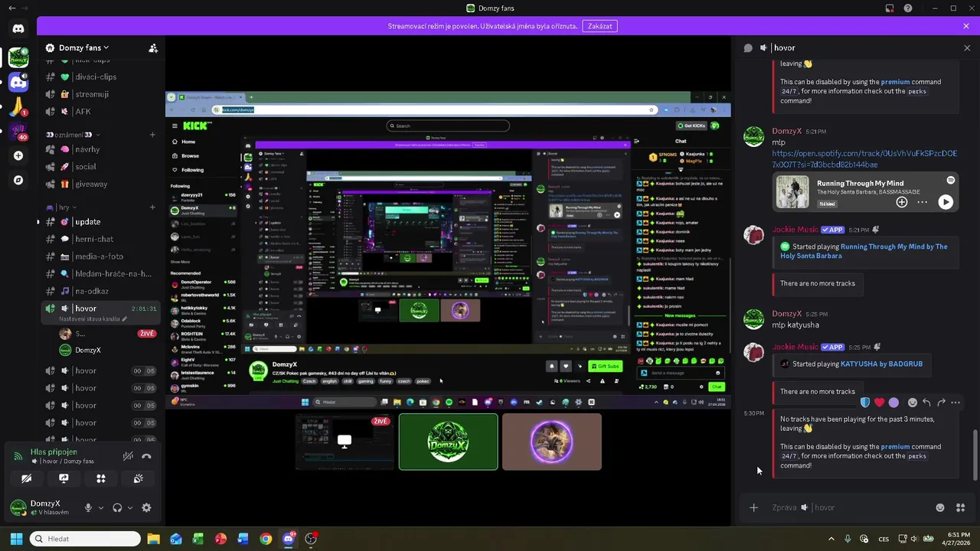This screenshot has height=551, width=980.
Task: Toggle noise suppression in voice panel
Action: click(128, 456)
